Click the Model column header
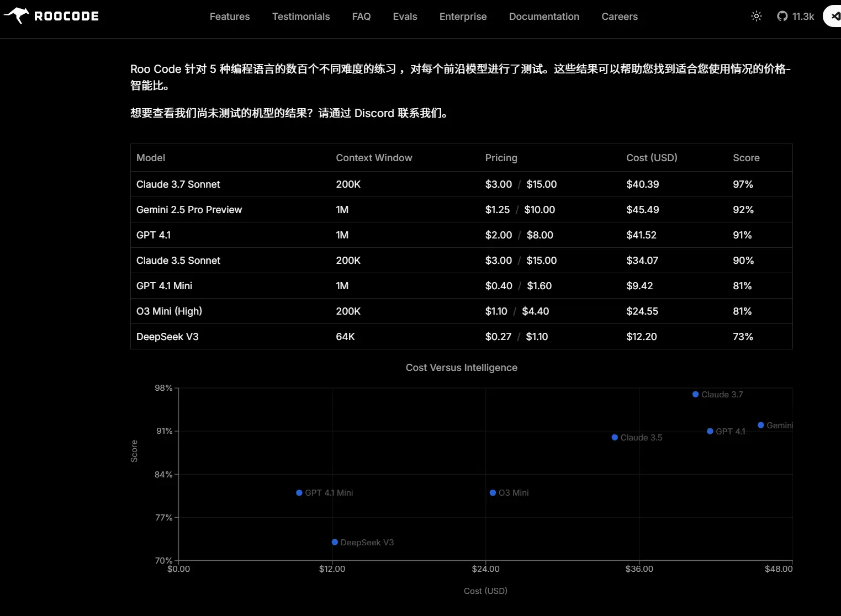 151,158
